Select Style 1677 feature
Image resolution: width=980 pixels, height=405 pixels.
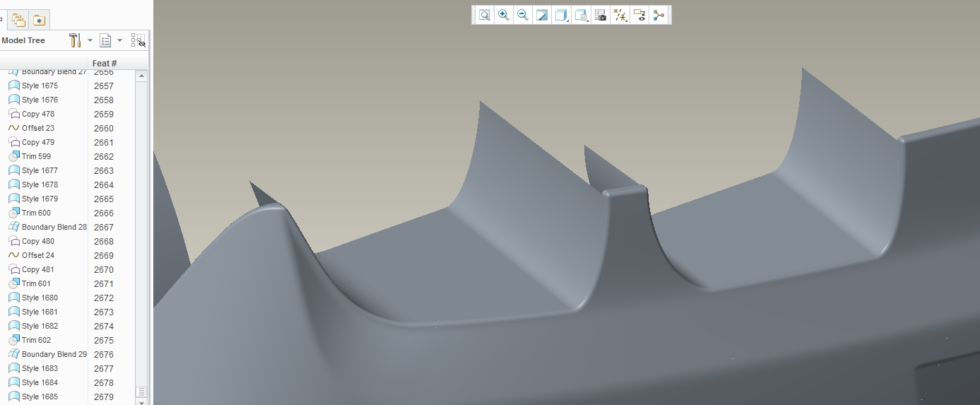point(40,170)
